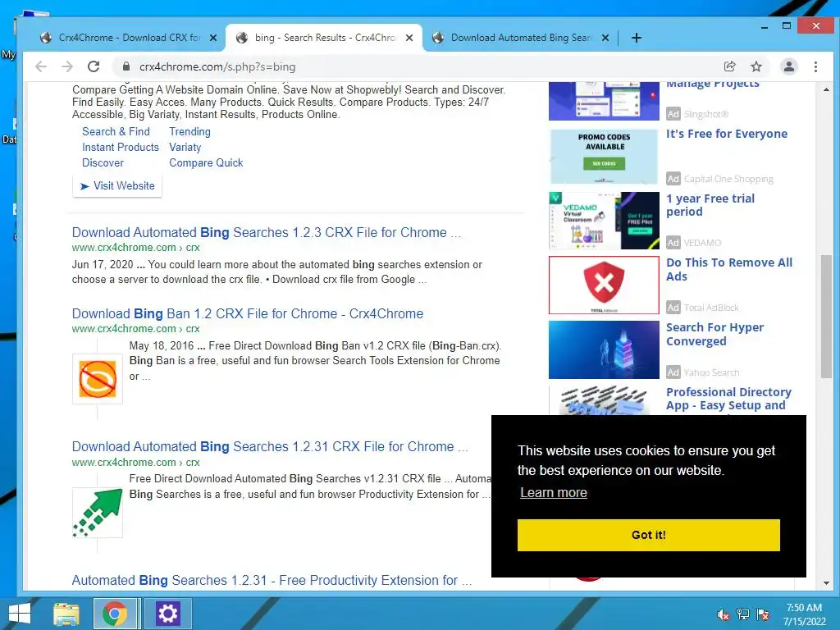Close the Crx4Chrome - Download CRX tab
This screenshot has height=630, width=840.
pos(212,38)
